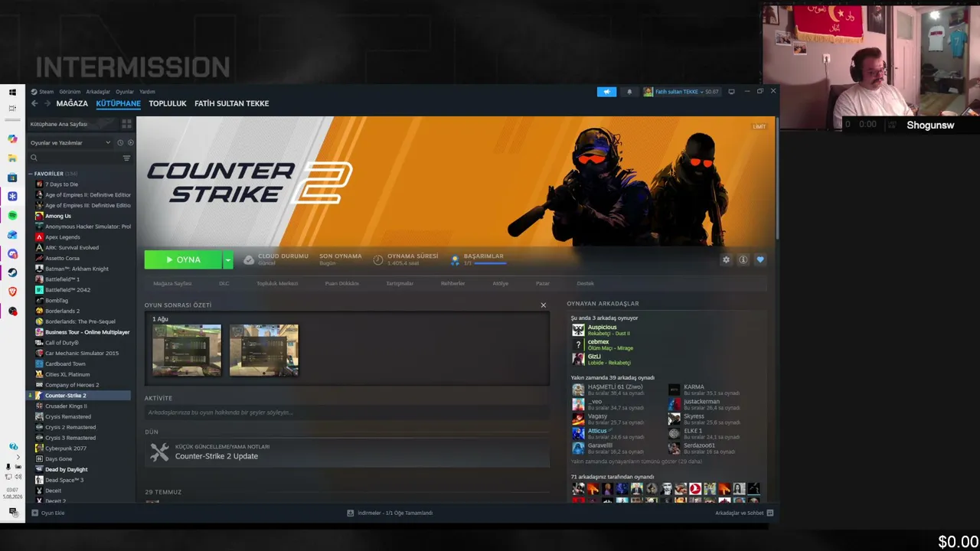Click the Steam icon in the Windows taskbar
The width and height of the screenshot is (980, 551).
tap(12, 272)
